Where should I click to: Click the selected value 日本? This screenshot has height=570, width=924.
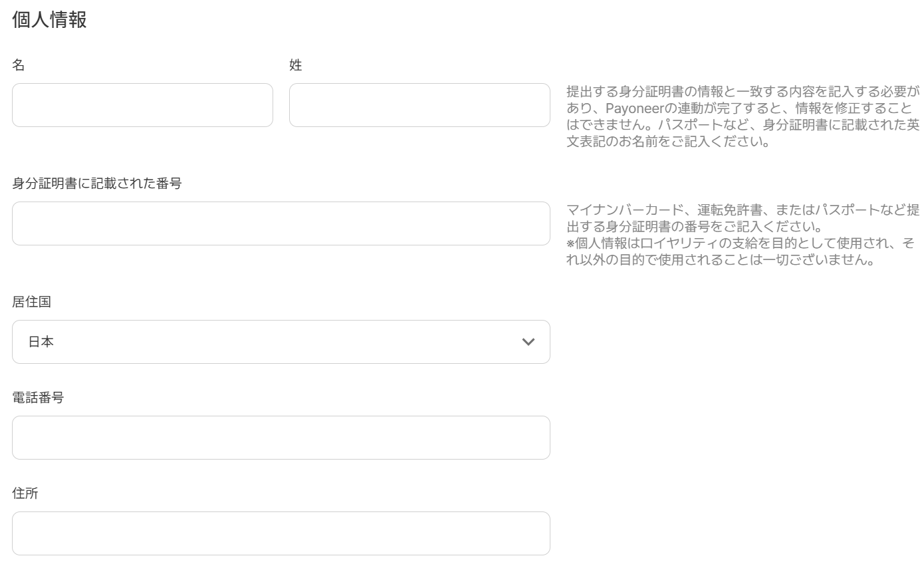(x=41, y=342)
